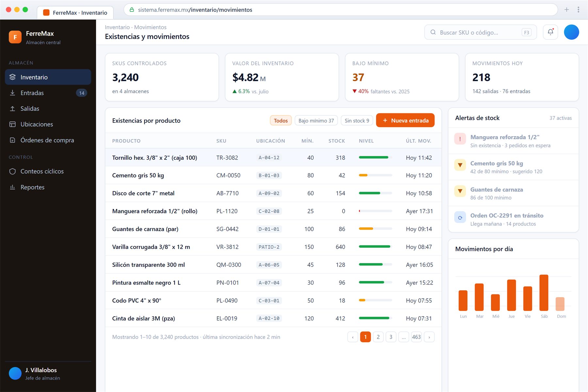Select page 1 in pagination
588x392 pixels.
point(366,337)
